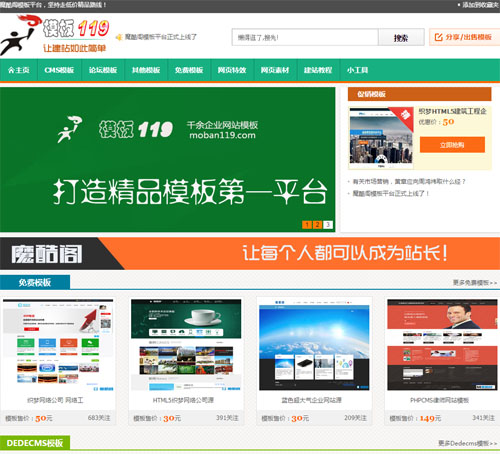Open the promo template city thumbnail

click(381, 138)
